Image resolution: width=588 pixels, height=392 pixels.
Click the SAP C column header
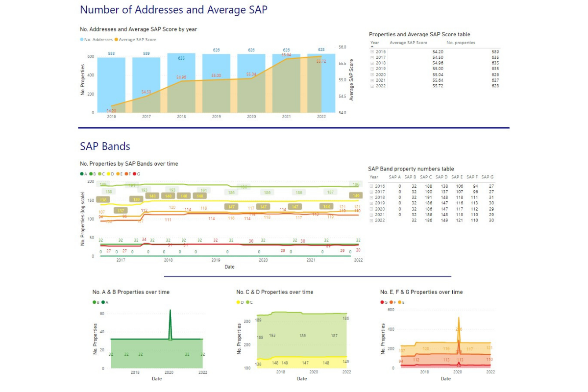[x=426, y=177]
